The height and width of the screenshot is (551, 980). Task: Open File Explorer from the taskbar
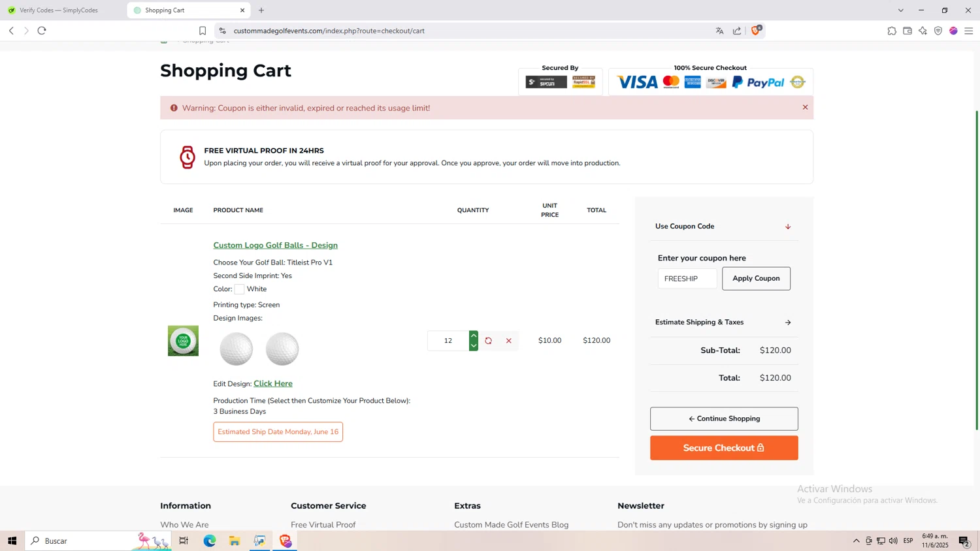235,541
